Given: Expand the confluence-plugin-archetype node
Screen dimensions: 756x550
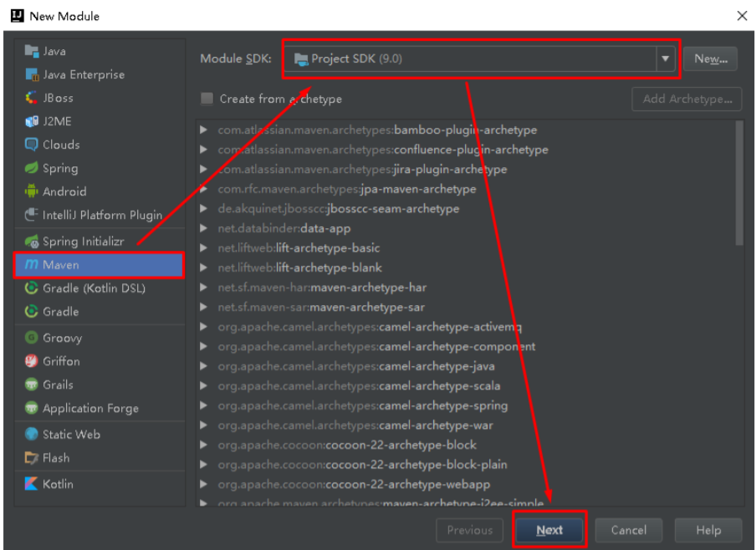Looking at the screenshot, I should click(204, 150).
